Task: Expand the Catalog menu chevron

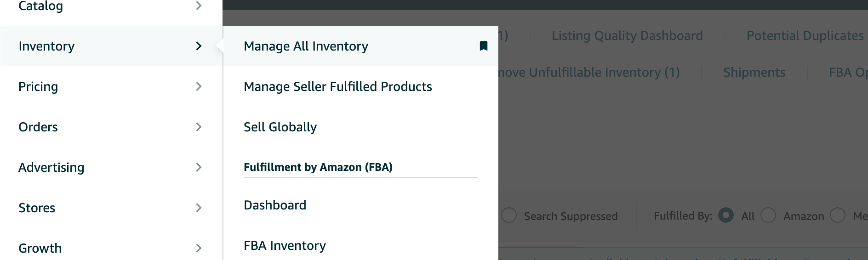Action: [199, 6]
